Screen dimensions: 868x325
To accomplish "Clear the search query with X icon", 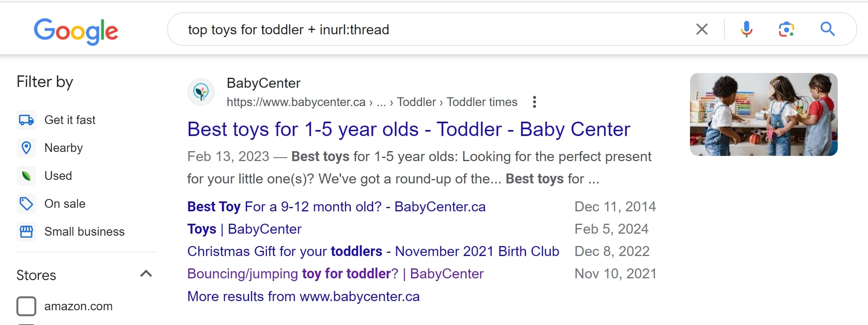I will (702, 29).
